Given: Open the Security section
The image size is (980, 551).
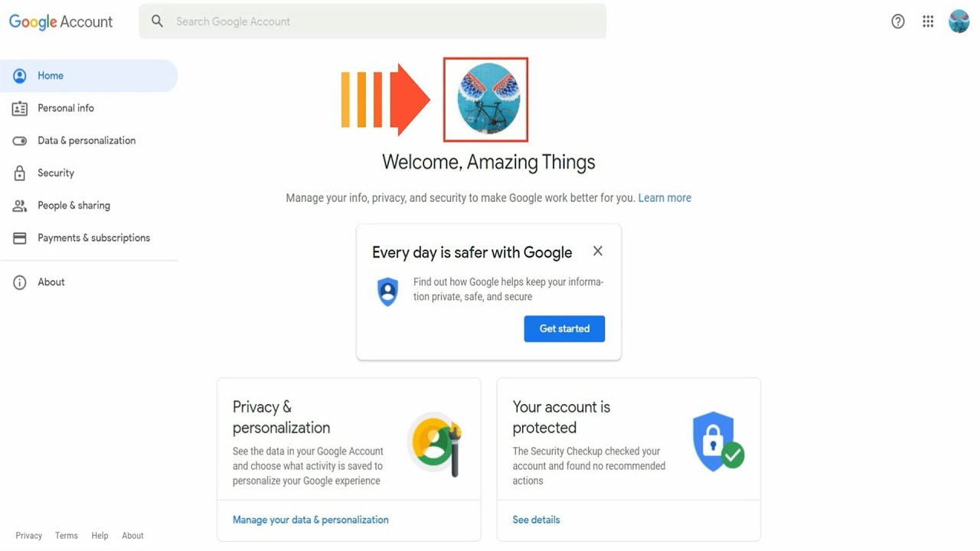Looking at the screenshot, I should 56,173.
